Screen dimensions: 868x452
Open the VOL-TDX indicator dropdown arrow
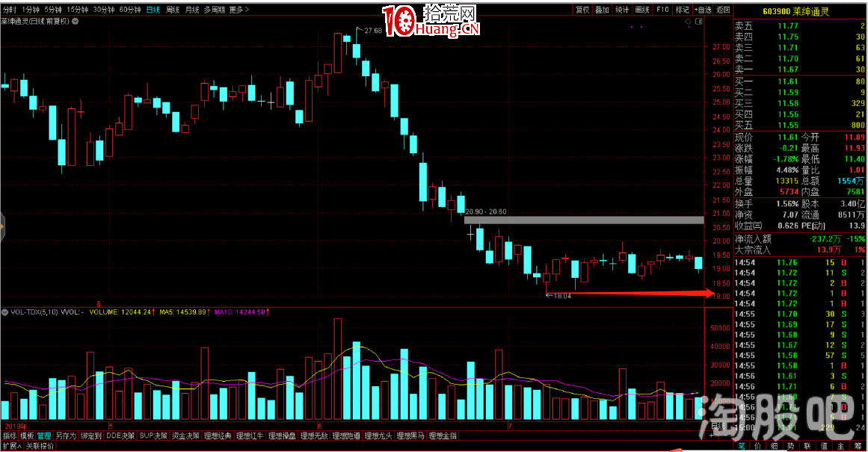[5, 312]
